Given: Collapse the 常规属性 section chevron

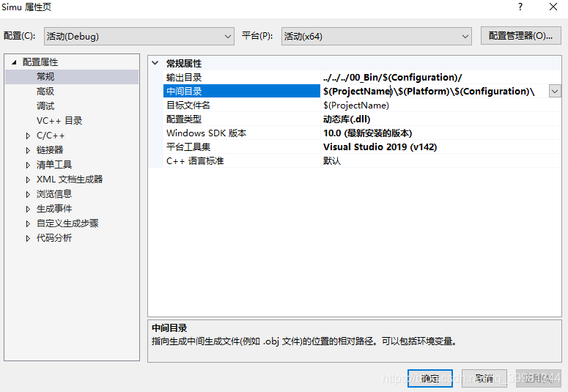Looking at the screenshot, I should [155, 63].
